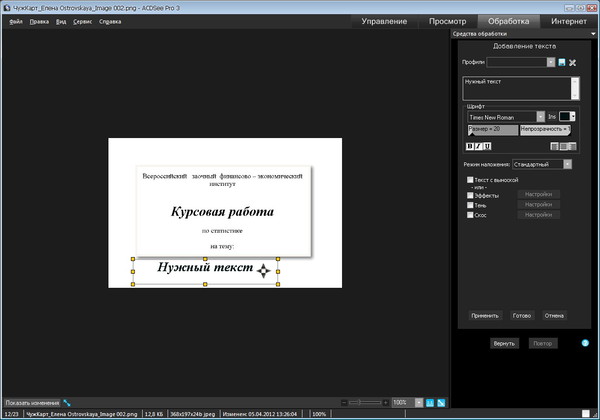Switch to the Интернет tab
This screenshot has width=600, height=420.
click(x=569, y=21)
